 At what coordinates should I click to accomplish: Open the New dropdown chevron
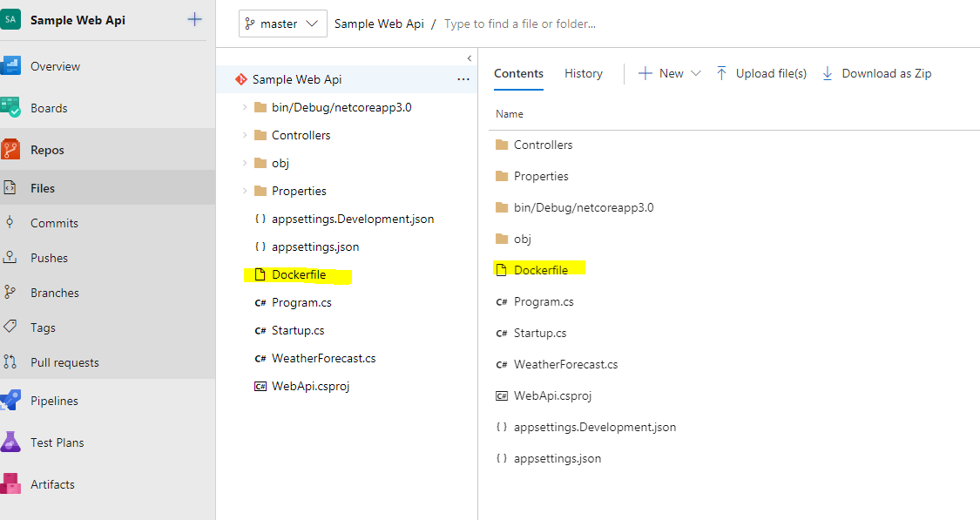[x=696, y=73]
